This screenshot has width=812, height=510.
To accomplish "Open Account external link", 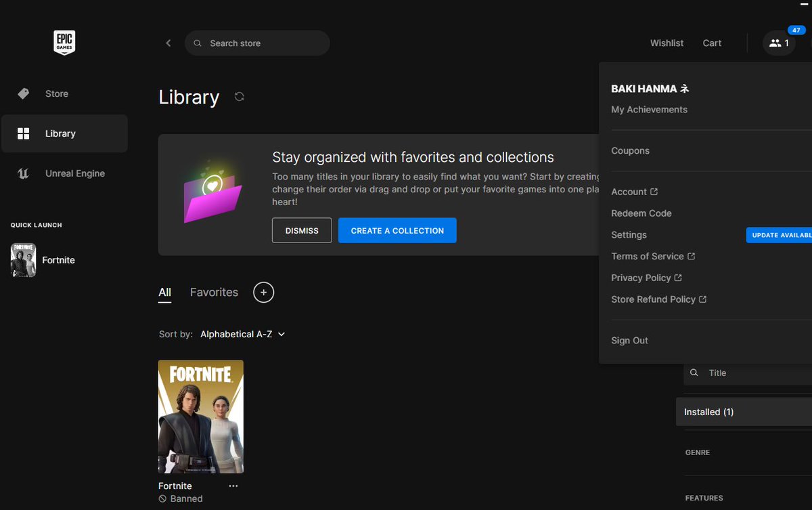I will tap(634, 192).
